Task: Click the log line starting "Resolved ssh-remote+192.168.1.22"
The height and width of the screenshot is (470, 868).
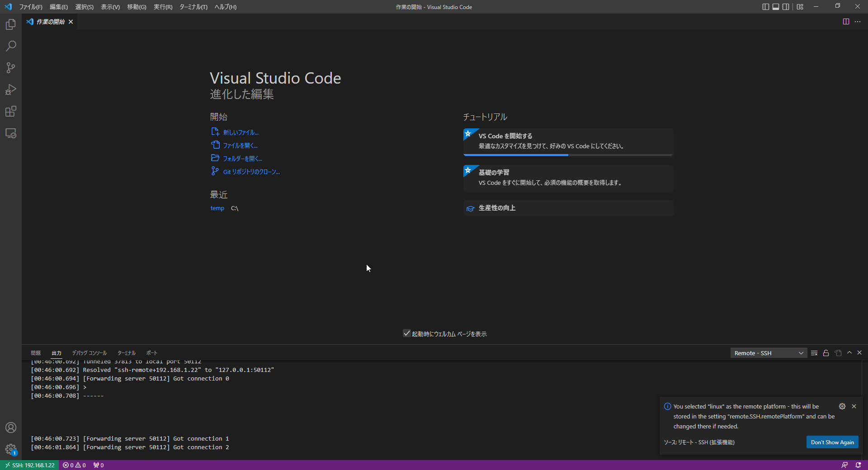Action: (152, 370)
